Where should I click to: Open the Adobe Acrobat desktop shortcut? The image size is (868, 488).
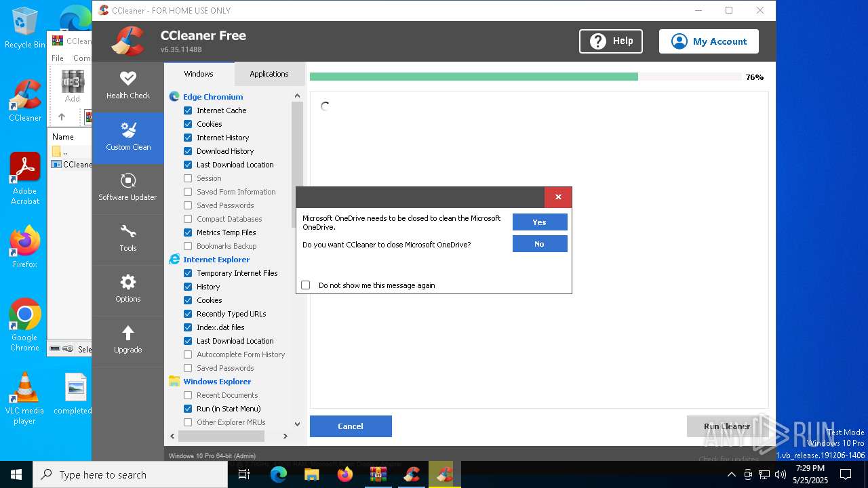point(25,179)
